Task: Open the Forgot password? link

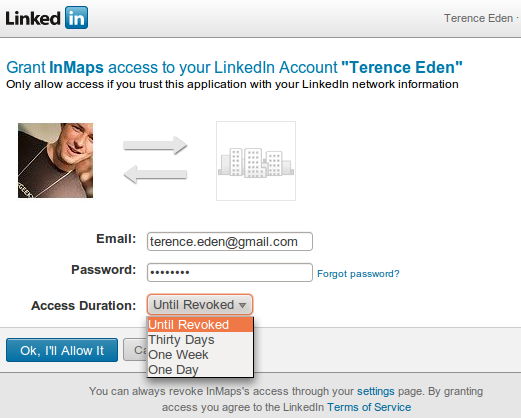Action: pos(358,274)
